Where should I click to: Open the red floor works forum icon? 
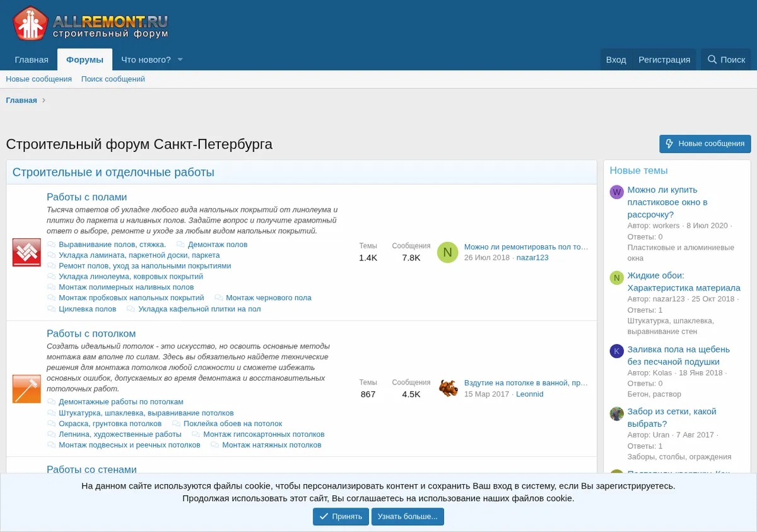click(x=26, y=252)
